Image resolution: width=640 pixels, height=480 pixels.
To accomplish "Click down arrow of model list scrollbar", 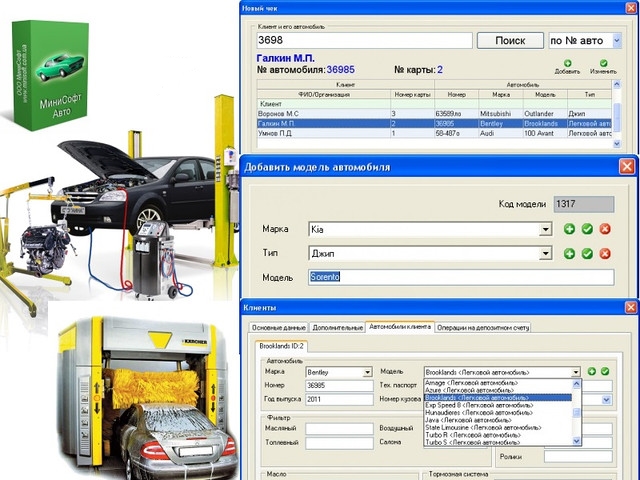I will [x=576, y=441].
